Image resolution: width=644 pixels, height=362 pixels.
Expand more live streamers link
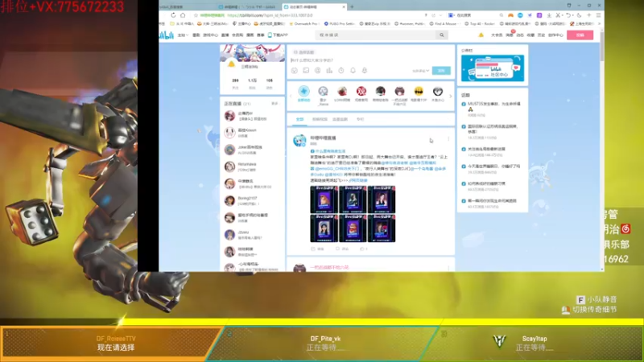pyautogui.click(x=275, y=104)
